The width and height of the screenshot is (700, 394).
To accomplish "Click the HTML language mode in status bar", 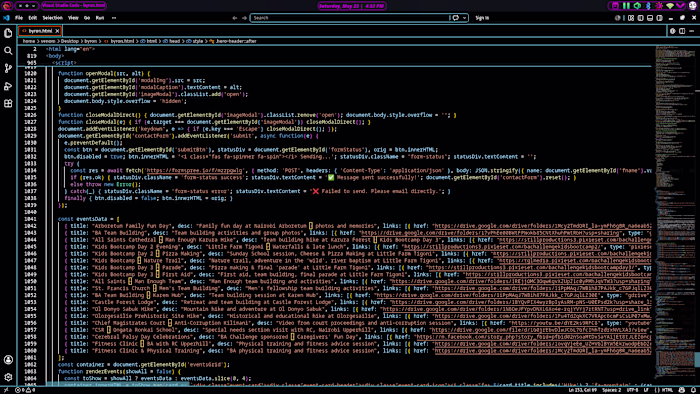I will point(667,390).
